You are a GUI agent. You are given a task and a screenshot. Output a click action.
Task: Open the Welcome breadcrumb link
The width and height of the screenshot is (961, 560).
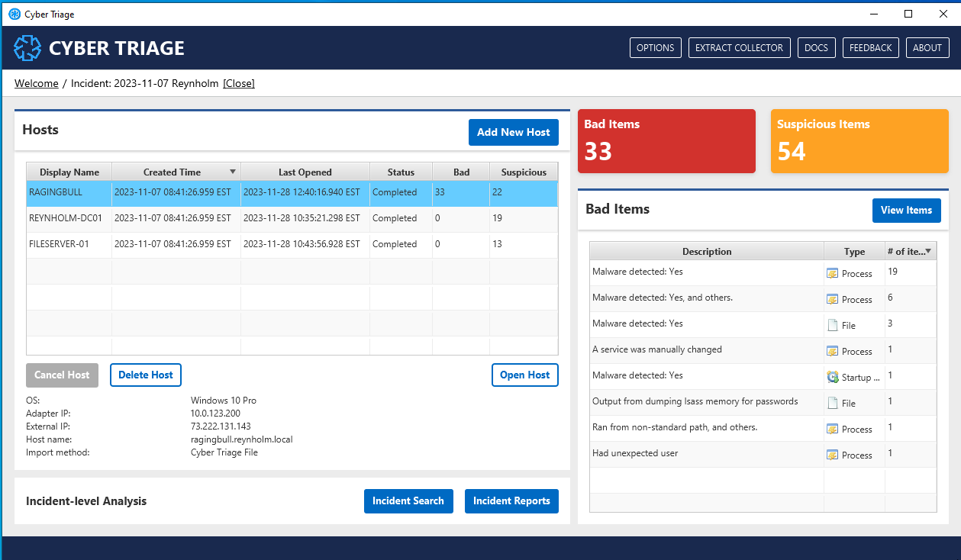[x=36, y=83]
